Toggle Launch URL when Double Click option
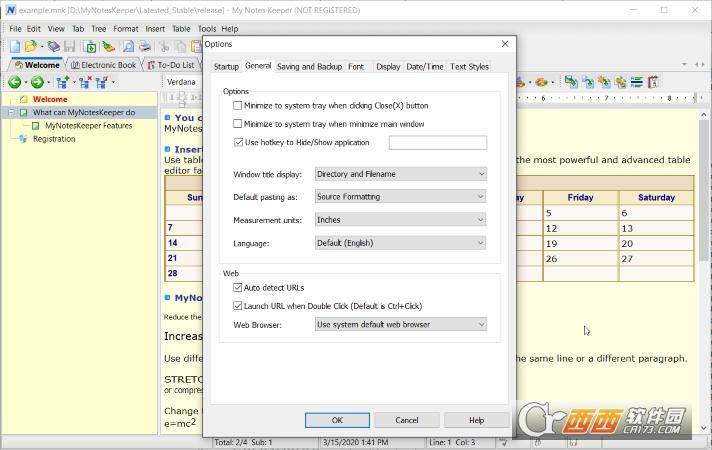 click(x=237, y=306)
